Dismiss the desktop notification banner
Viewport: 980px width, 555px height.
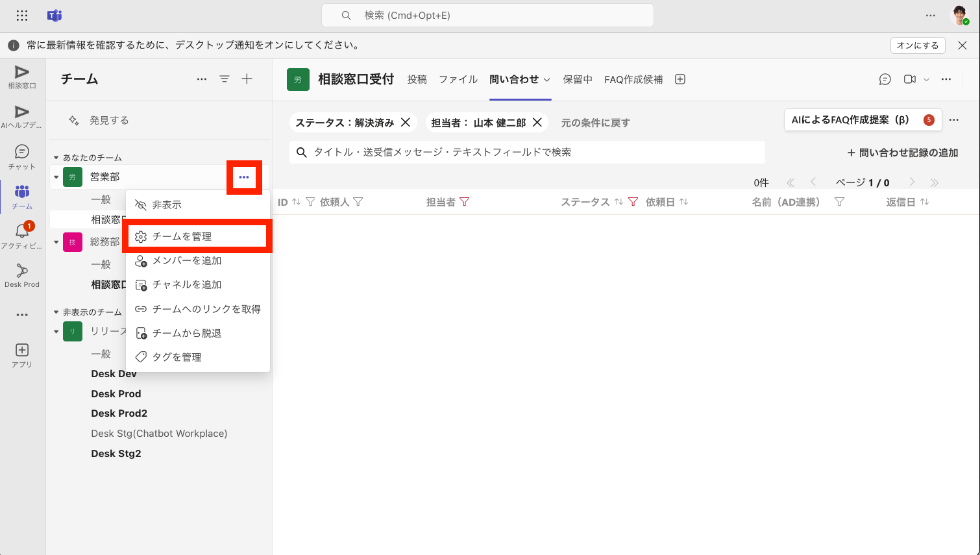pos(962,45)
